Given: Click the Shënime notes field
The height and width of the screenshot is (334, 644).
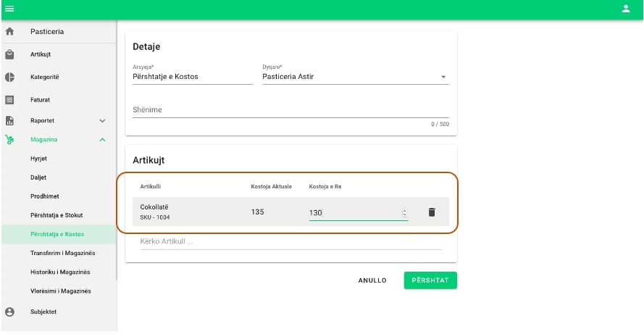Looking at the screenshot, I should tap(290, 110).
